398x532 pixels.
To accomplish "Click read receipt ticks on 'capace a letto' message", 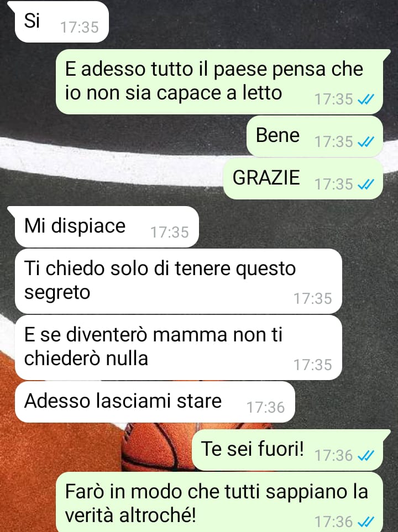I will click(x=366, y=99).
